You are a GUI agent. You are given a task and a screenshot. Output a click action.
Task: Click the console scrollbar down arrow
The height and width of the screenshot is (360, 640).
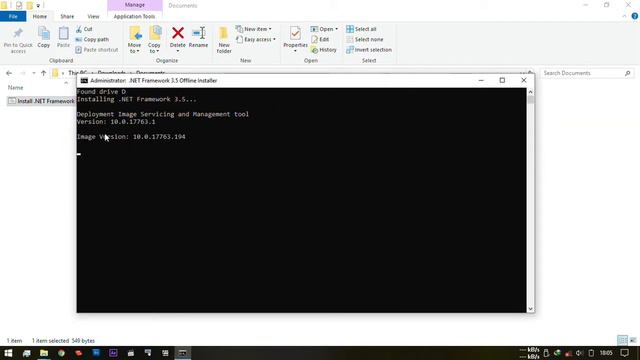pos(530,309)
